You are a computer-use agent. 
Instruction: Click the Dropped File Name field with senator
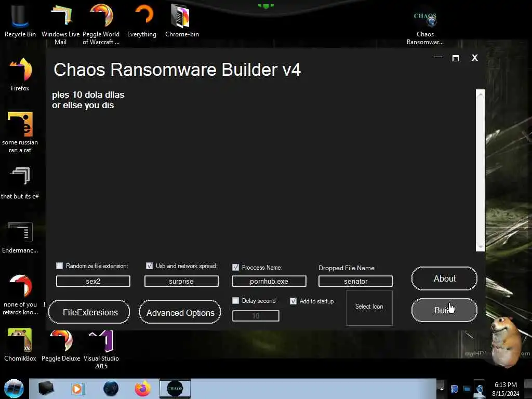coord(355,281)
